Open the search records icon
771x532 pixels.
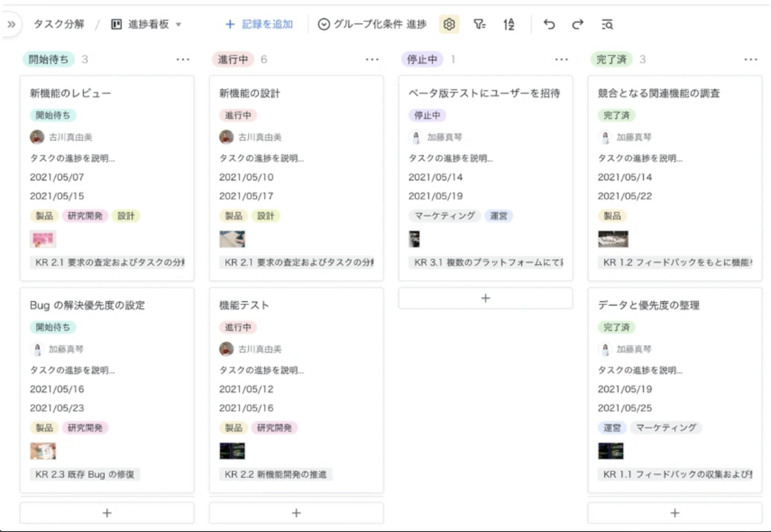607,24
